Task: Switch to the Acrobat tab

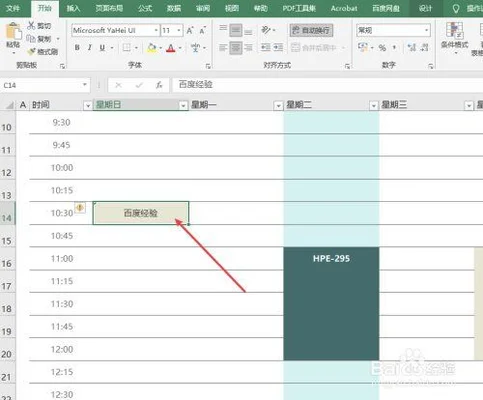Action: click(344, 8)
